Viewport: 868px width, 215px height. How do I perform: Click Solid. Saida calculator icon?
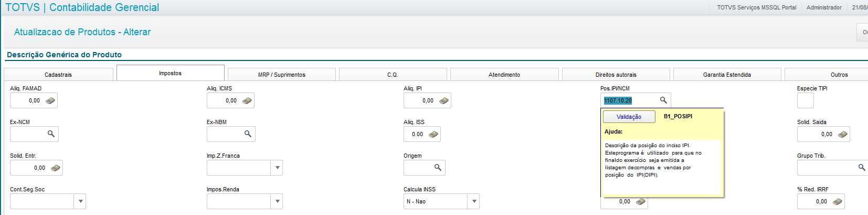coord(843,134)
